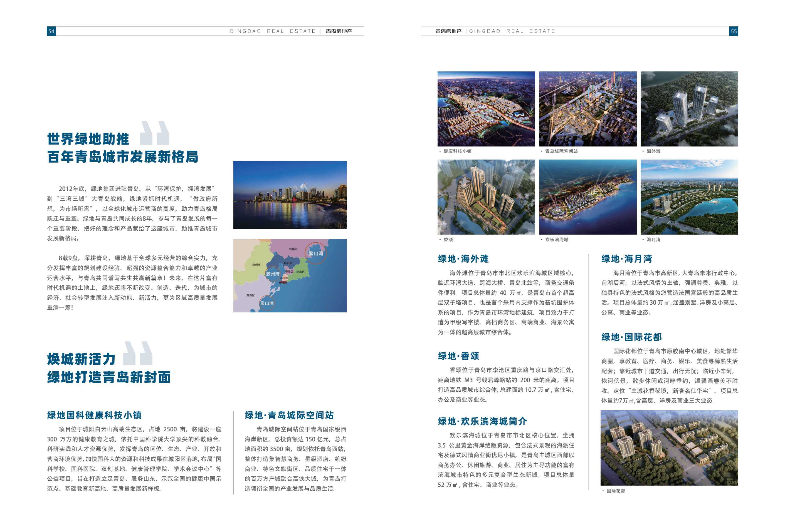This screenshot has height=532, width=785.
Task: Click the 海外滩 twin towers rendering
Action: tap(689, 109)
